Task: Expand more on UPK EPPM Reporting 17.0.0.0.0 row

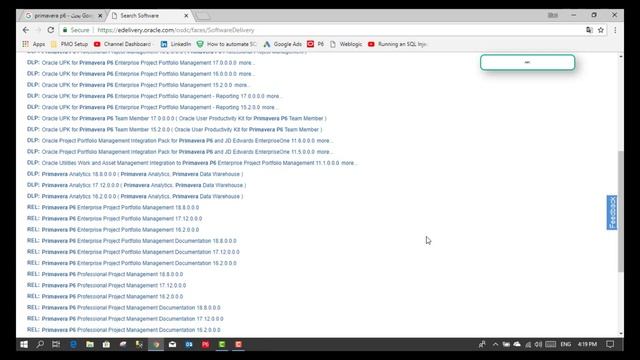Action: 274,96
